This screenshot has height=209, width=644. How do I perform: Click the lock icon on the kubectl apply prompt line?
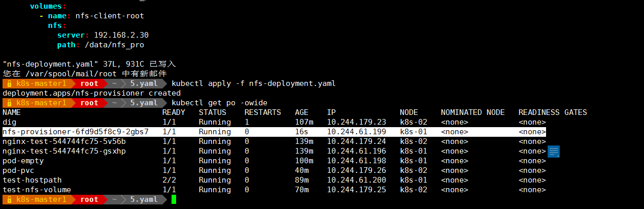coord(9,83)
